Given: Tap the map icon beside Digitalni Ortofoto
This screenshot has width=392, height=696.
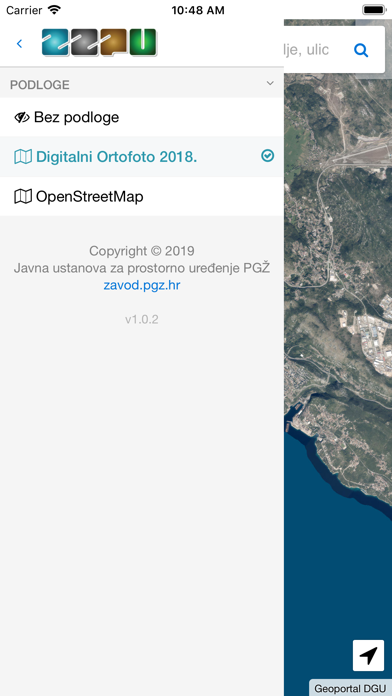Looking at the screenshot, I should (23, 157).
